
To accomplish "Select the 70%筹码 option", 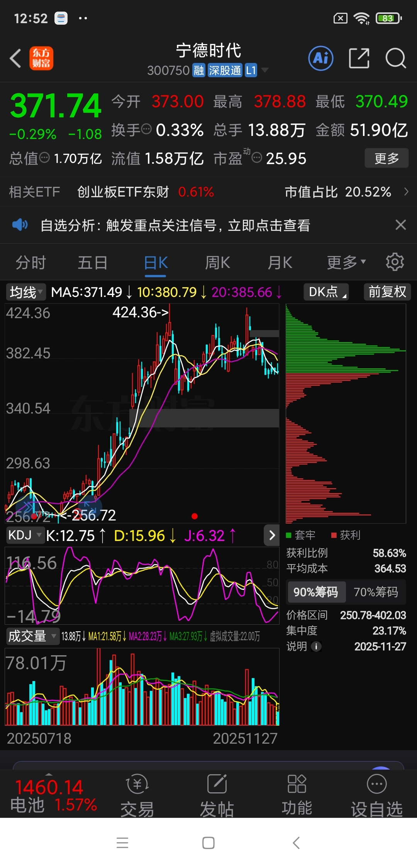I will pos(376,592).
